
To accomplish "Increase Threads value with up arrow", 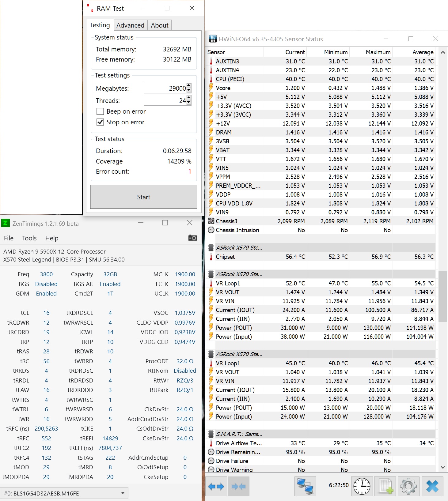I will point(189,98).
